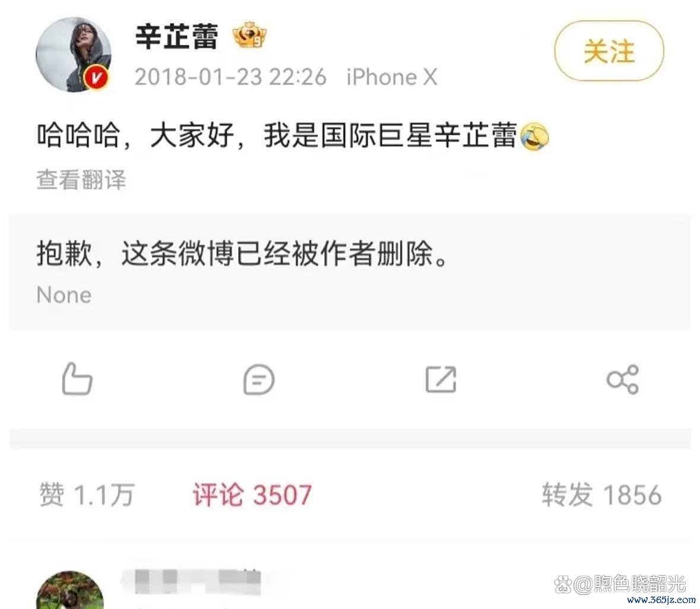The width and height of the screenshot is (700, 609).
Task: Tap the thumbs-up like icon
Action: [77, 379]
